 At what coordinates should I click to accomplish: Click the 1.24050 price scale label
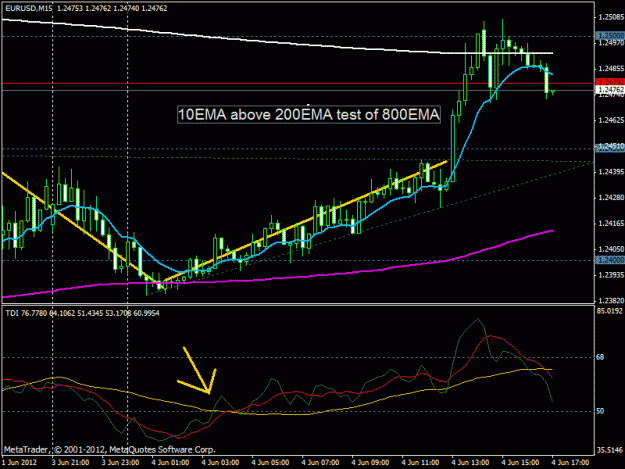click(611, 249)
